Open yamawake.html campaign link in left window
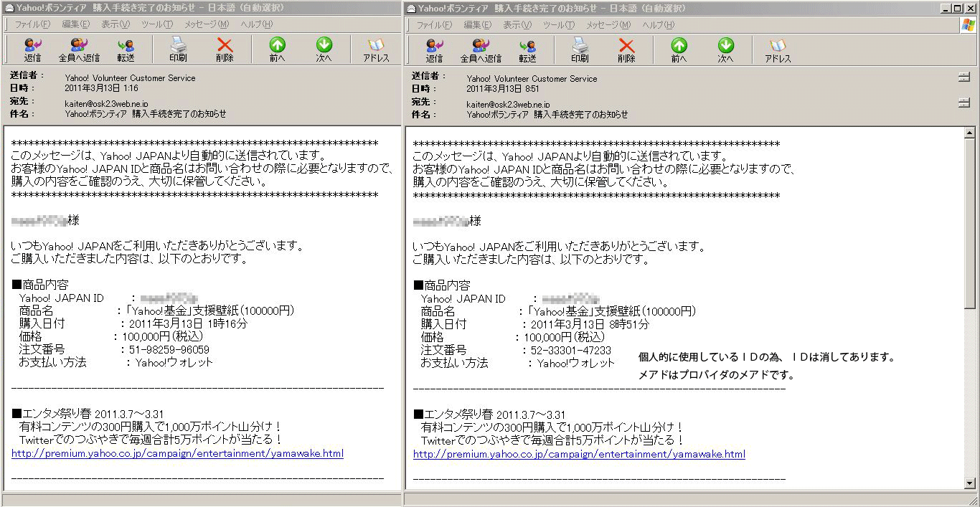980x507 pixels. [177, 453]
